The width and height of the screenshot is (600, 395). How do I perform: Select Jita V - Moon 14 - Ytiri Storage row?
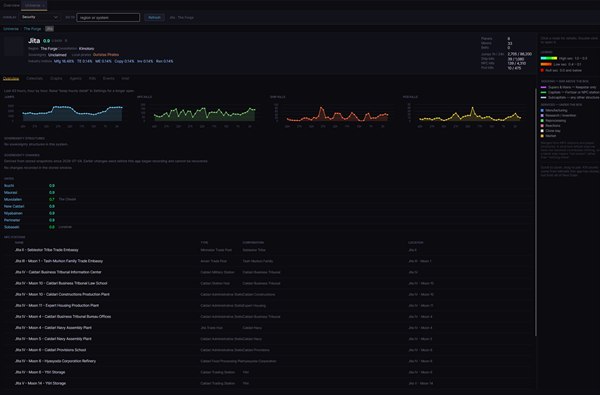(268, 383)
